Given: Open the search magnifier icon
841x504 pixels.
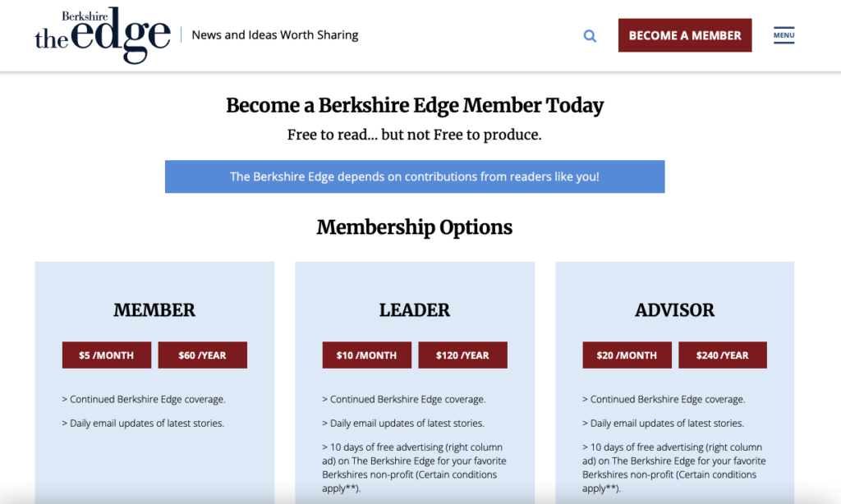Looking at the screenshot, I should pyautogui.click(x=590, y=36).
